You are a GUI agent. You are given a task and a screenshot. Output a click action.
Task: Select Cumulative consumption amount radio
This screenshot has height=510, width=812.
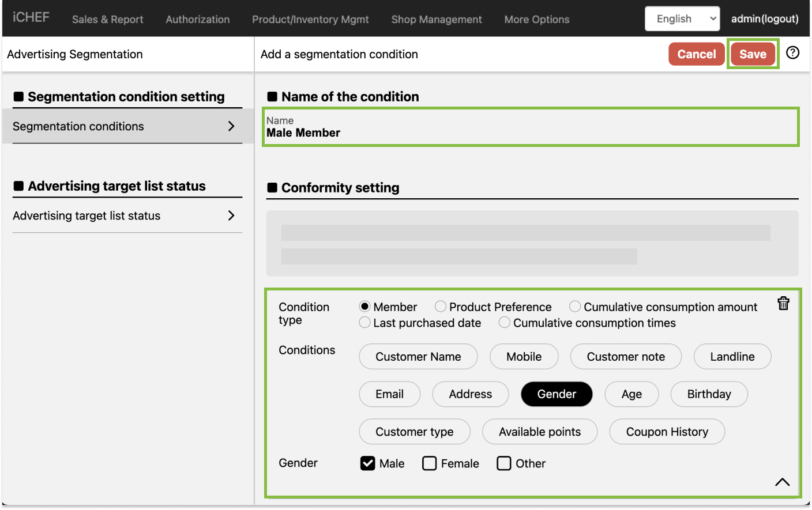575,307
